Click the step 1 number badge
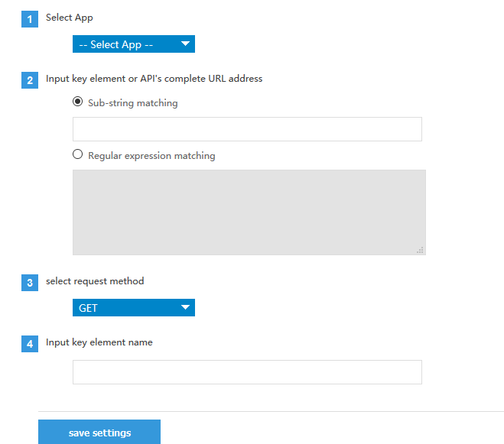 30,20
